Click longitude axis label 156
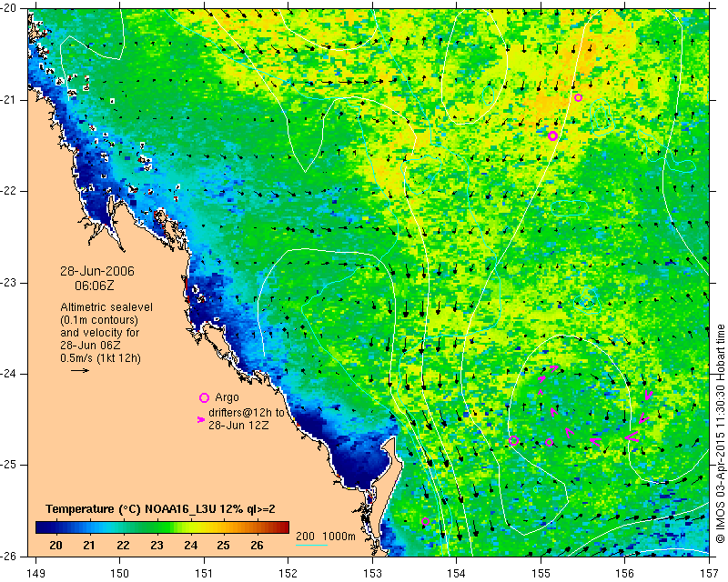728x582 pixels. (625, 574)
